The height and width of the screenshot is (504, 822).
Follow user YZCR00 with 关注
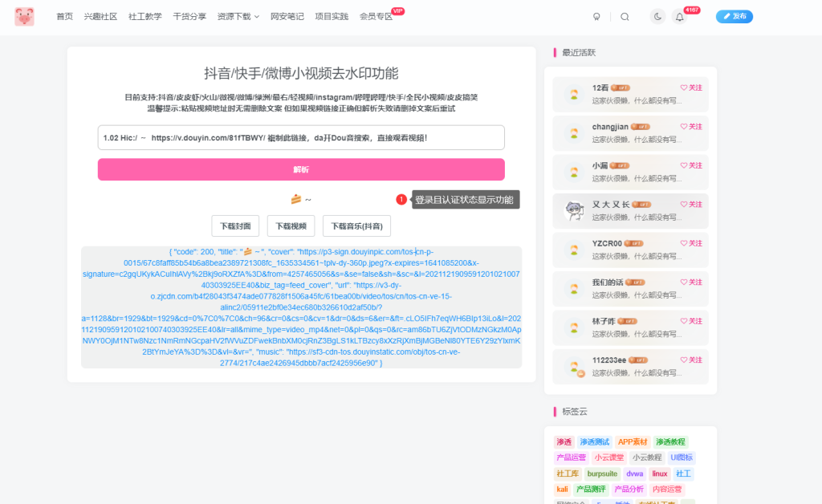[x=691, y=243]
